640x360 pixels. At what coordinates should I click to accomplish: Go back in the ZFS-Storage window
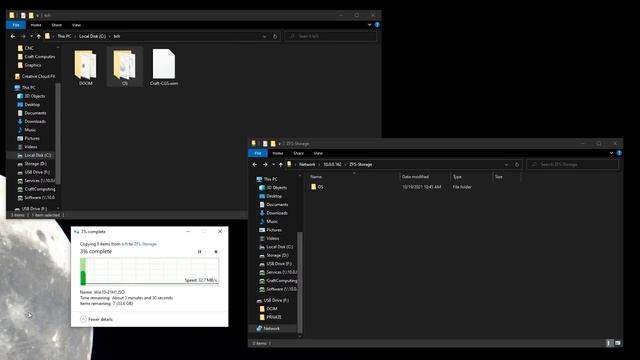255,164
